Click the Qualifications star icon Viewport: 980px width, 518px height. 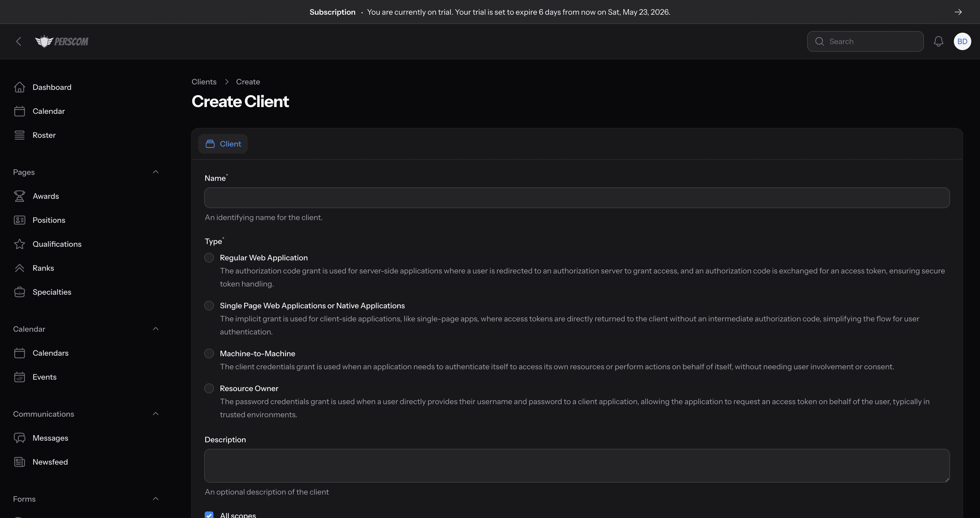pyautogui.click(x=19, y=244)
